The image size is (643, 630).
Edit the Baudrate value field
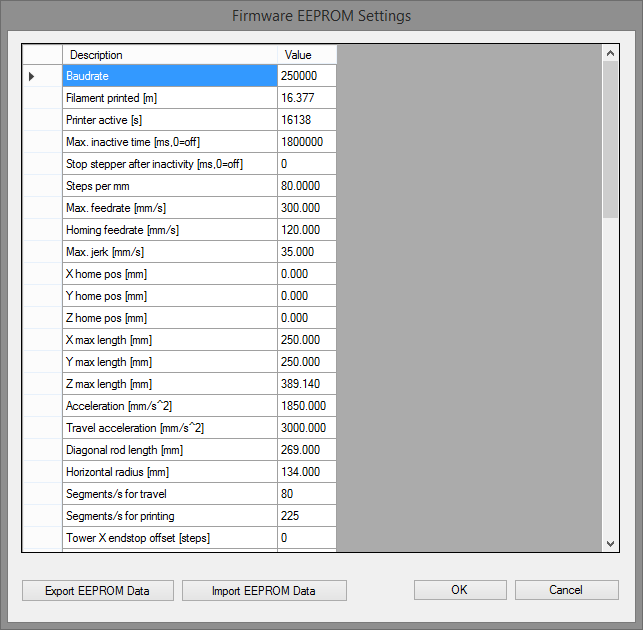click(307, 76)
